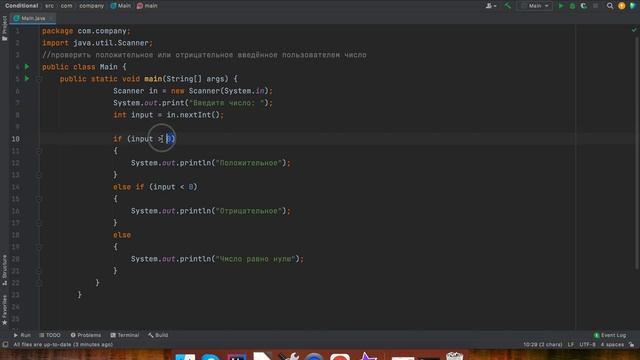Run Main with Coverage icon
The height and width of the screenshot is (360, 640).
(584, 6)
